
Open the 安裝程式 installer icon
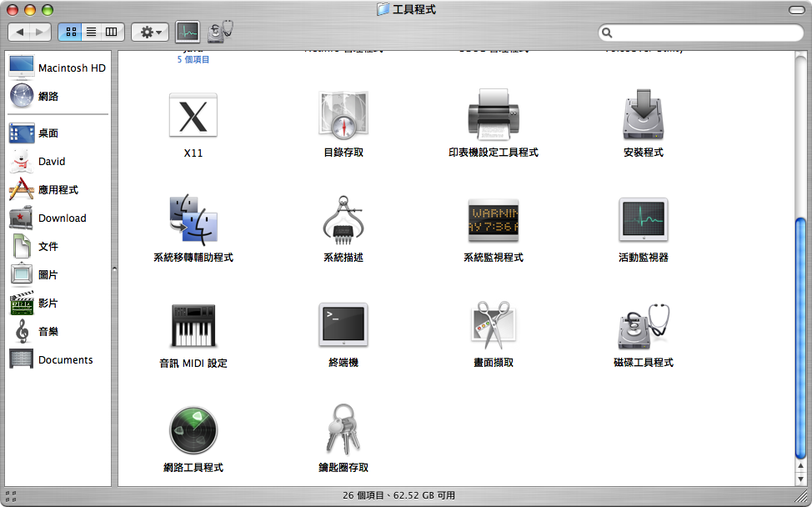(x=643, y=114)
